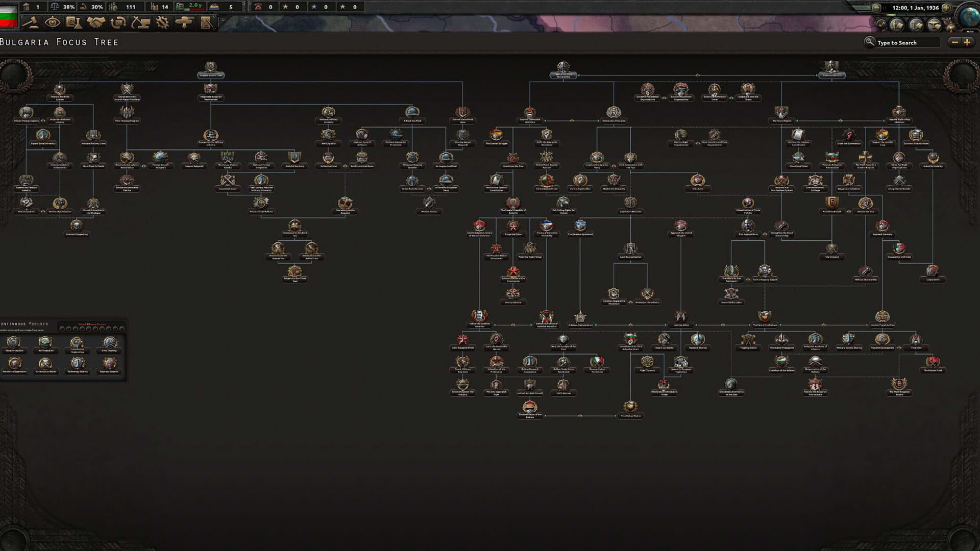Increase game speed beside the date
980x551 pixels.
946,8
